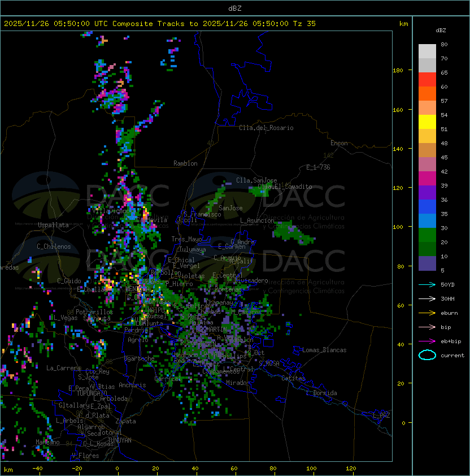Click the white 30HM arrow legend icon
The height and width of the screenshot is (476, 470).
[427, 298]
